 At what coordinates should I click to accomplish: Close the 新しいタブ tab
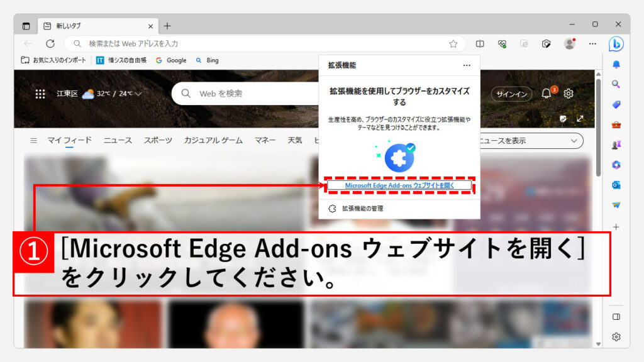click(150, 26)
